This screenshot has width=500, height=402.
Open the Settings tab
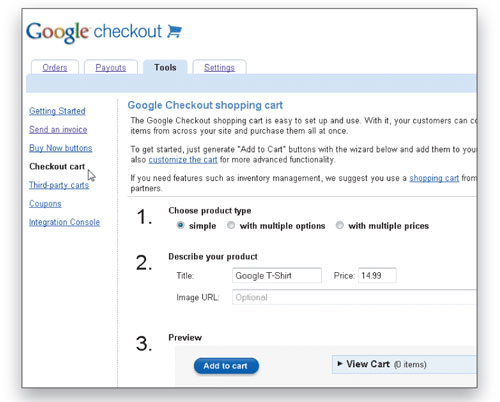[219, 67]
